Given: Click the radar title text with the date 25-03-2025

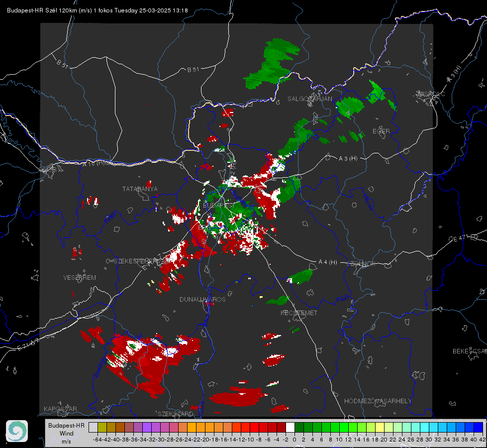Looking at the screenshot, I should pyautogui.click(x=97, y=10).
